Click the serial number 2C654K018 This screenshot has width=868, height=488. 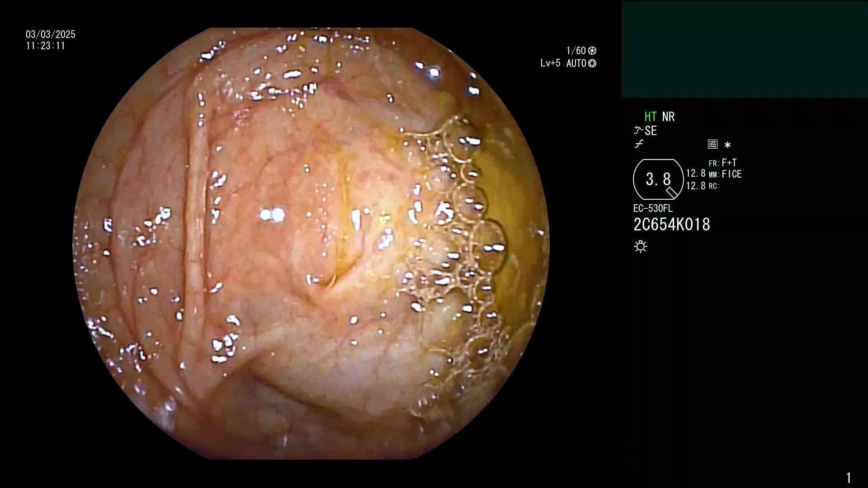pyautogui.click(x=672, y=225)
